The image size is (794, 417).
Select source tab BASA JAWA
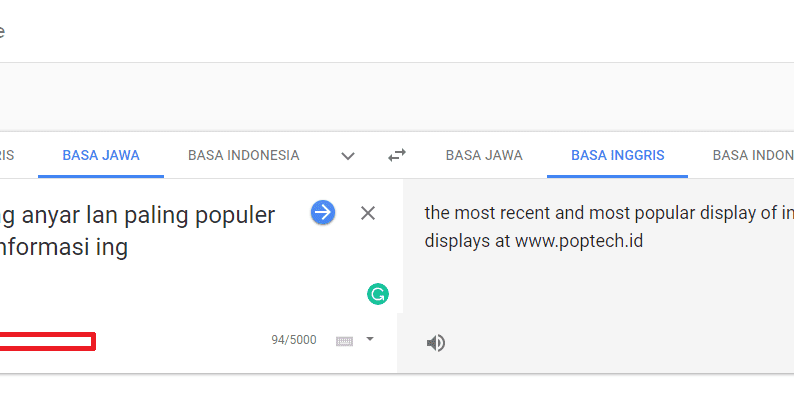tap(101, 155)
